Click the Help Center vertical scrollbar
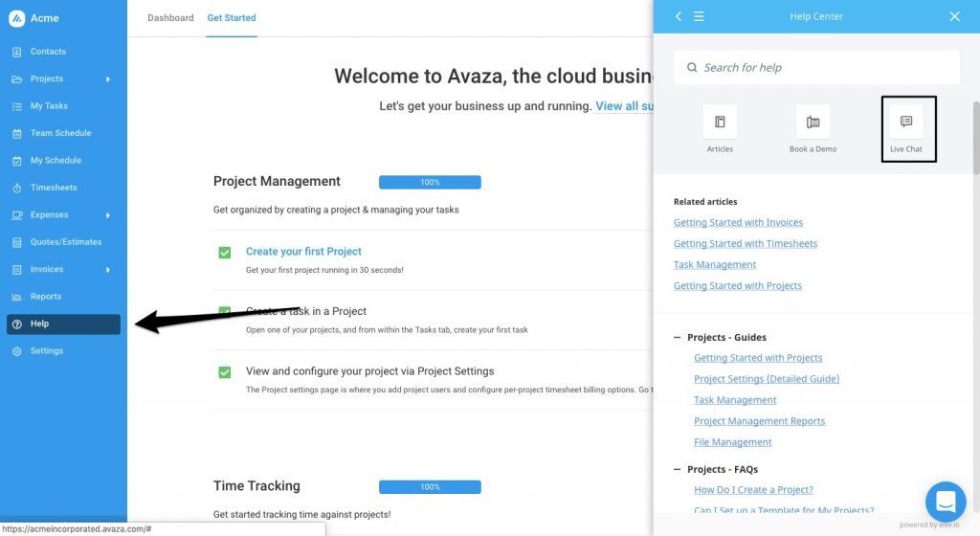 pyautogui.click(x=975, y=138)
